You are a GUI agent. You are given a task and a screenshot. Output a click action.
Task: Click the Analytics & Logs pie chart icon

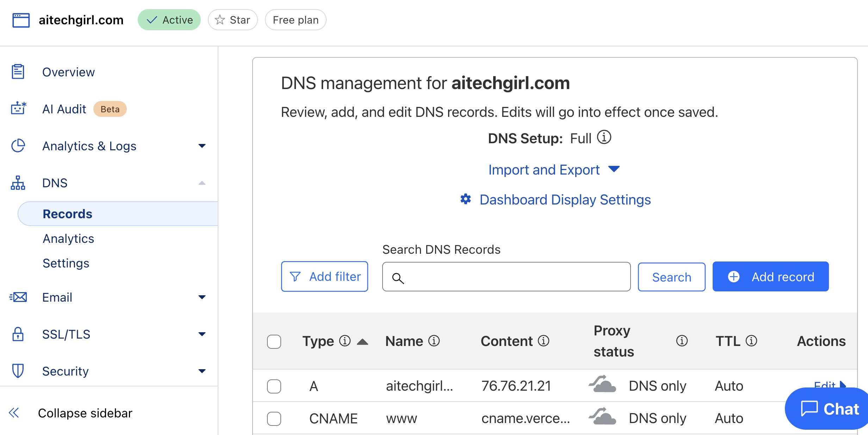click(x=18, y=146)
